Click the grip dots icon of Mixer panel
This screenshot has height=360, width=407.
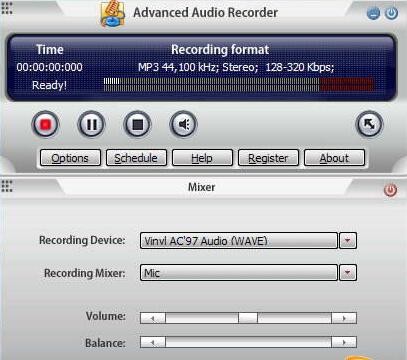7,186
